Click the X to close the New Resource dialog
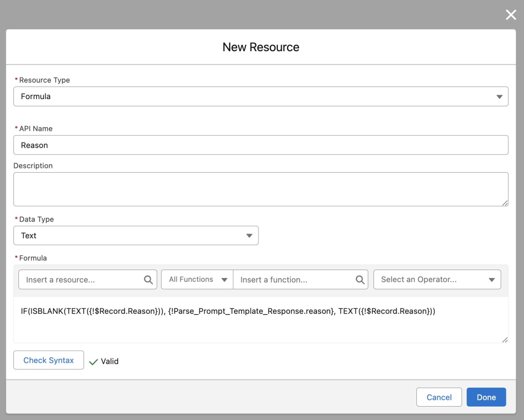524x420 pixels. (x=511, y=15)
